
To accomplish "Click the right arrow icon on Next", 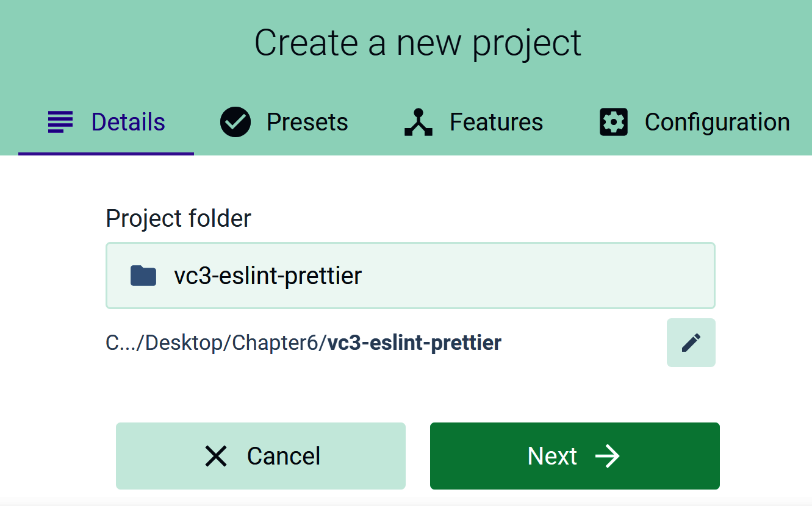I will 607,456.
